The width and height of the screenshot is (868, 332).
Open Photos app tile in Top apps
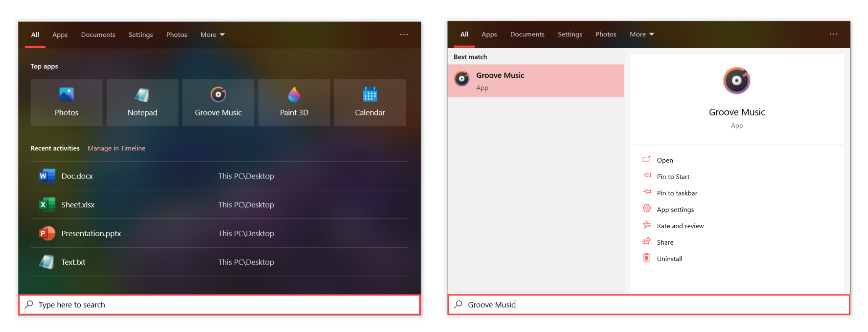pyautogui.click(x=67, y=102)
